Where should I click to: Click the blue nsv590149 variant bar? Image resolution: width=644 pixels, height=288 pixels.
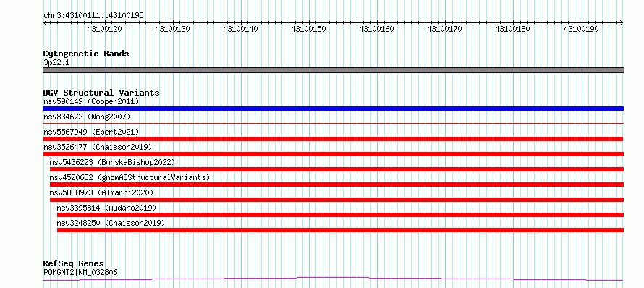coord(333,109)
